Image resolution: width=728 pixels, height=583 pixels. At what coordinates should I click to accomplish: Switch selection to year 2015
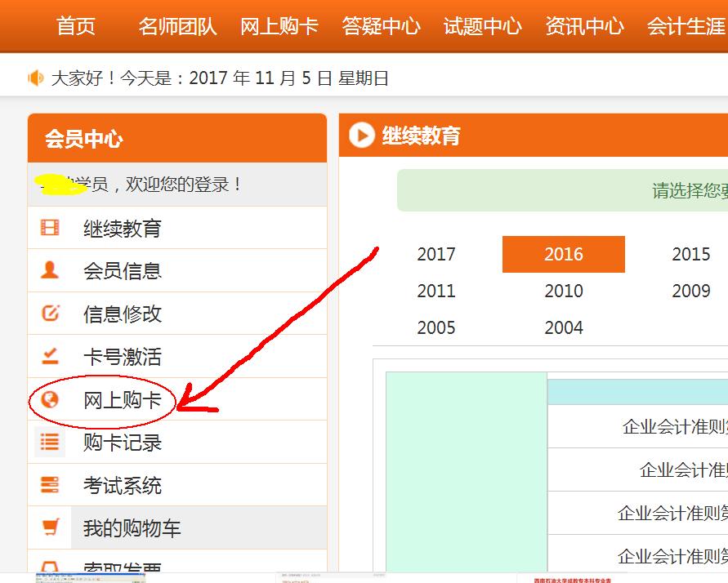(690, 254)
